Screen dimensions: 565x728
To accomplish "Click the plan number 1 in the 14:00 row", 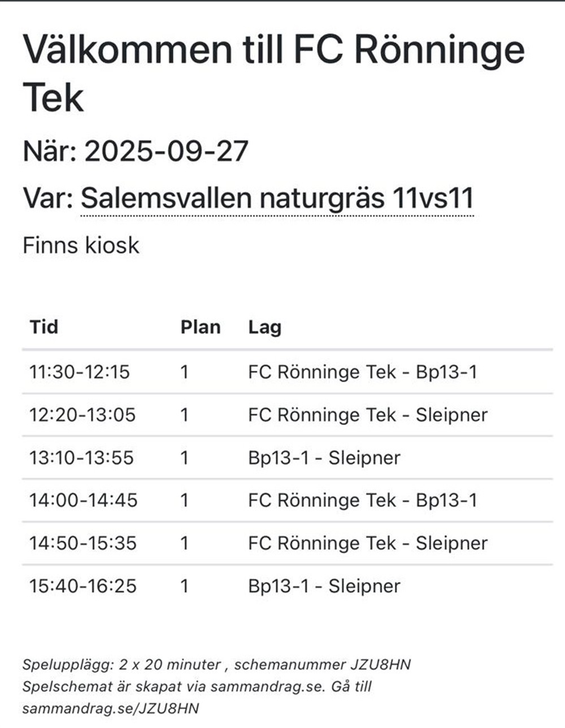I will (184, 500).
